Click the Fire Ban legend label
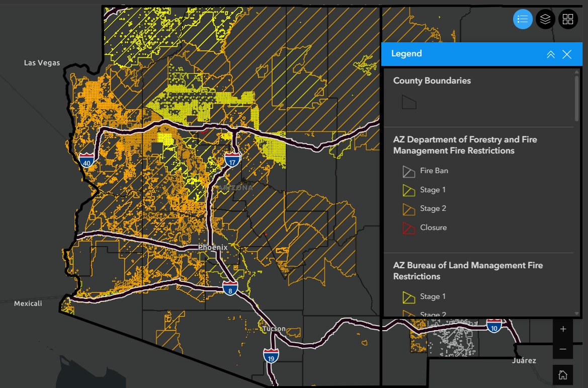 tap(434, 171)
